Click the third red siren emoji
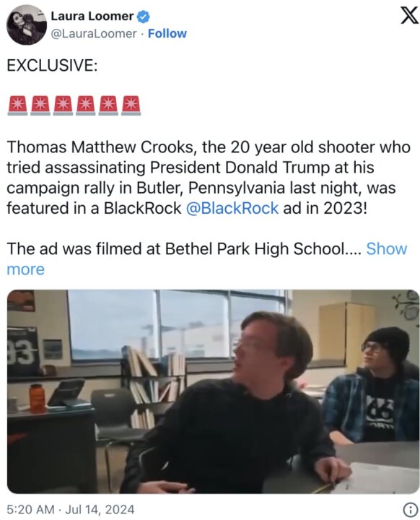Screen dimensions: 420x520 click(64, 105)
